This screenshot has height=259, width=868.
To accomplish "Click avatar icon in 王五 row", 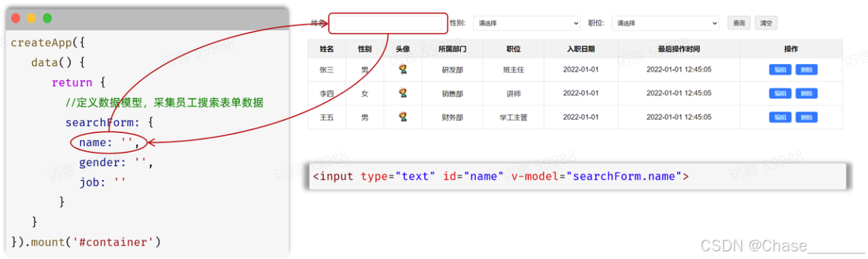I will (x=403, y=117).
